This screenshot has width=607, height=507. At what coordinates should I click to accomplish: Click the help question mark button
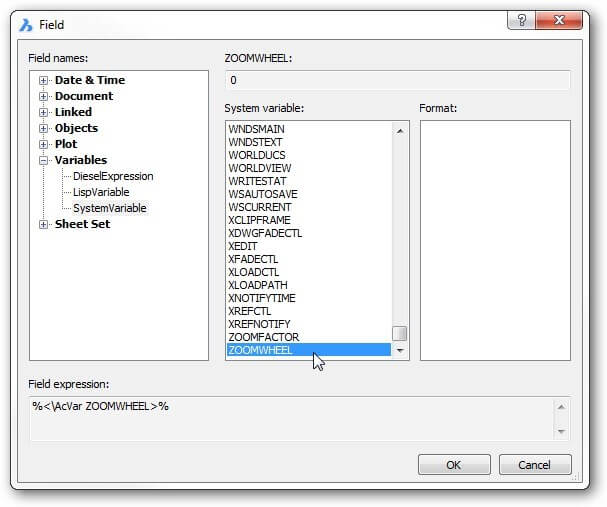(521, 20)
